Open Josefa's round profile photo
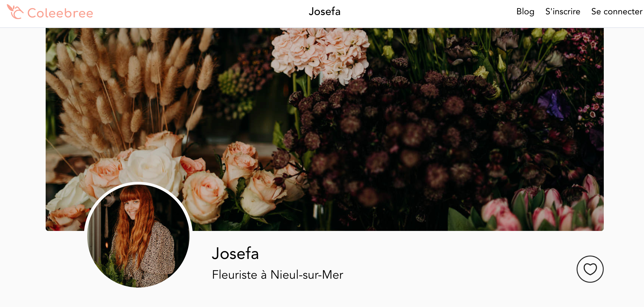Image resolution: width=644 pixels, height=307 pixels. tap(138, 235)
